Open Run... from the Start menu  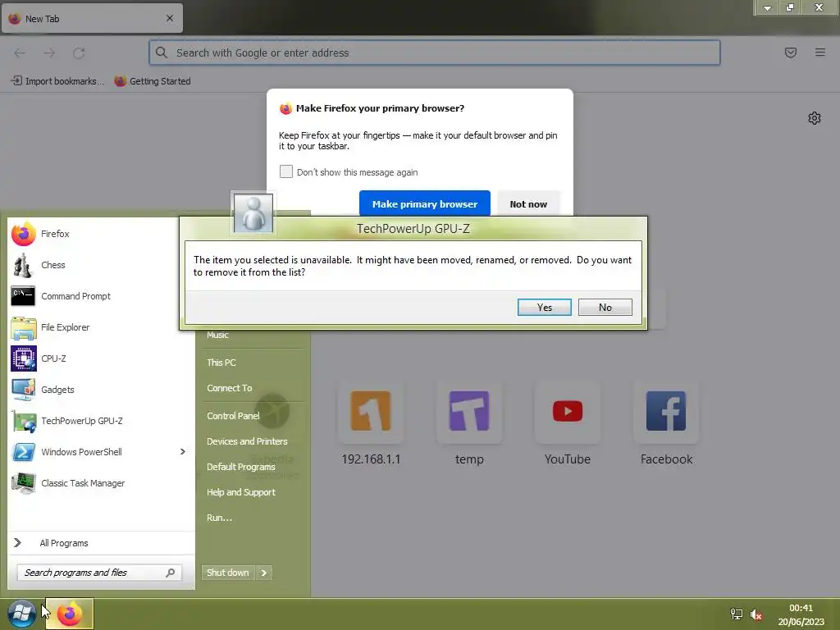pyautogui.click(x=220, y=518)
